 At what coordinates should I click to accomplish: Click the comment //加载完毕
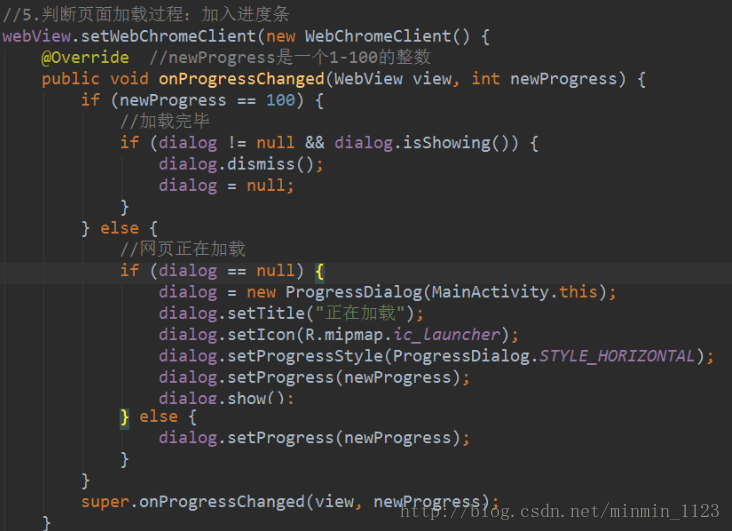tap(165, 121)
